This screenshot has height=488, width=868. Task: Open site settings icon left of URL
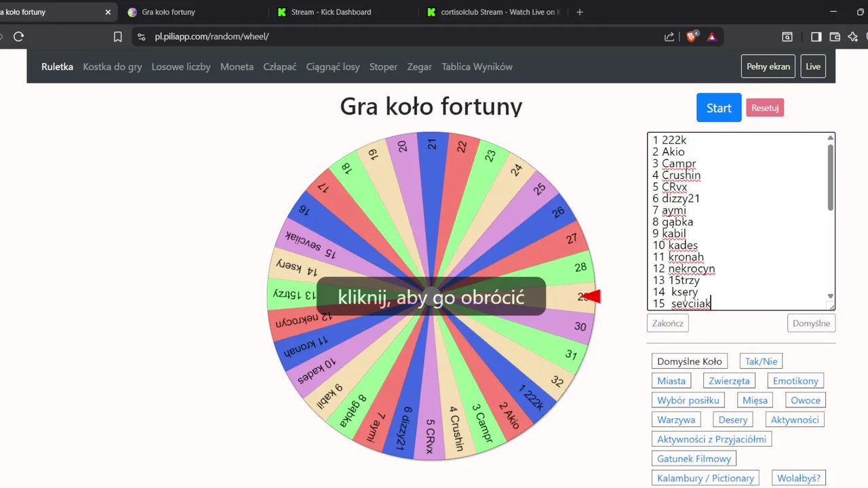tap(141, 37)
